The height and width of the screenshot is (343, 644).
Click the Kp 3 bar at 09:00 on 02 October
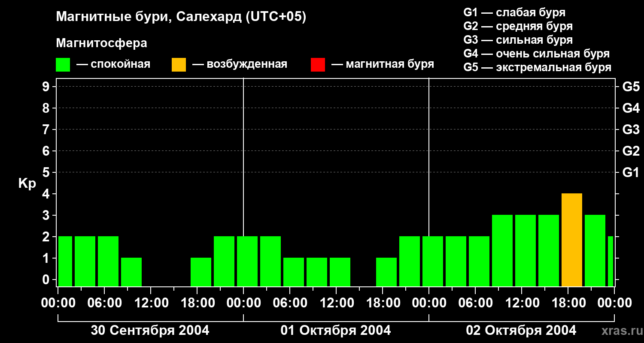pos(502,250)
